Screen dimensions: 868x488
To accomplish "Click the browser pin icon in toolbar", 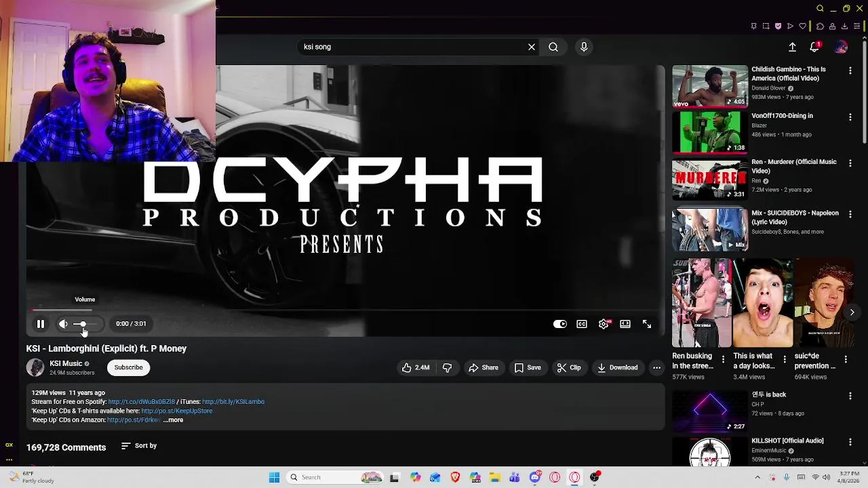I will click(x=753, y=26).
